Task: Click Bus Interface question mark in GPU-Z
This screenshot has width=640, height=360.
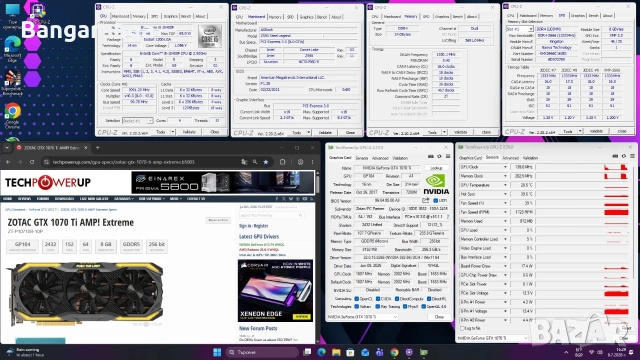Action: 448,217
